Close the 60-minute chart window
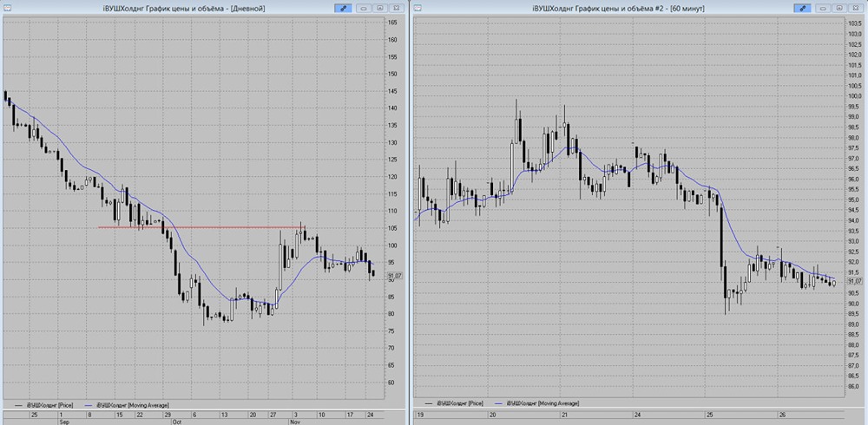The height and width of the screenshot is (425, 868). point(855,9)
